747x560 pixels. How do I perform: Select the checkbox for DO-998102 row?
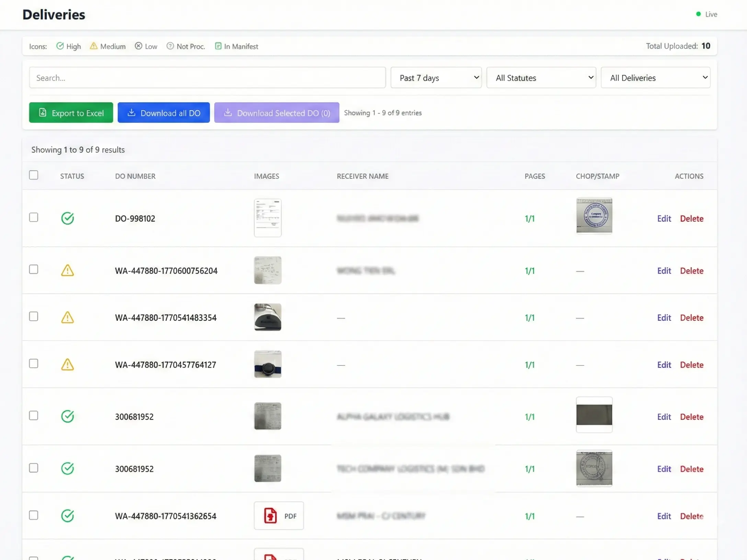(x=34, y=218)
